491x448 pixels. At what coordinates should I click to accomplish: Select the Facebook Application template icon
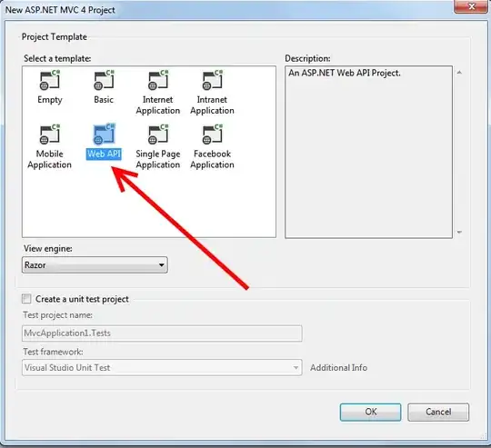click(x=212, y=134)
